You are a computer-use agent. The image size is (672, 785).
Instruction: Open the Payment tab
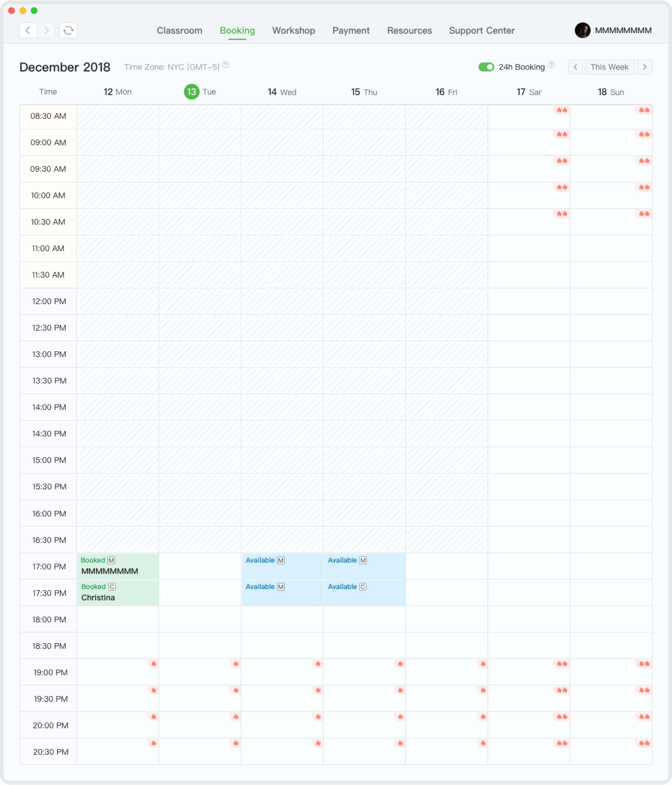(351, 31)
